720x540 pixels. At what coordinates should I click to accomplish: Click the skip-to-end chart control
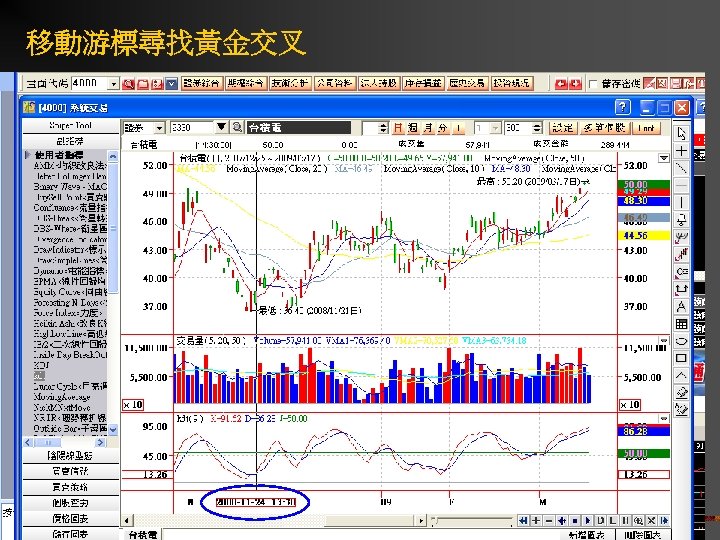pos(664,521)
